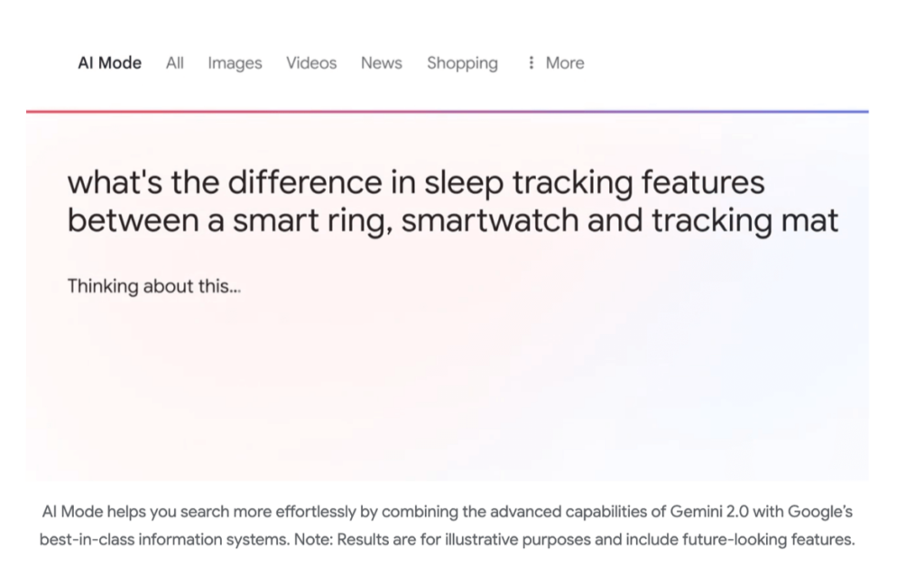The width and height of the screenshot is (924, 575).
Task: Switch to the Videos search tab
Action: (x=310, y=62)
